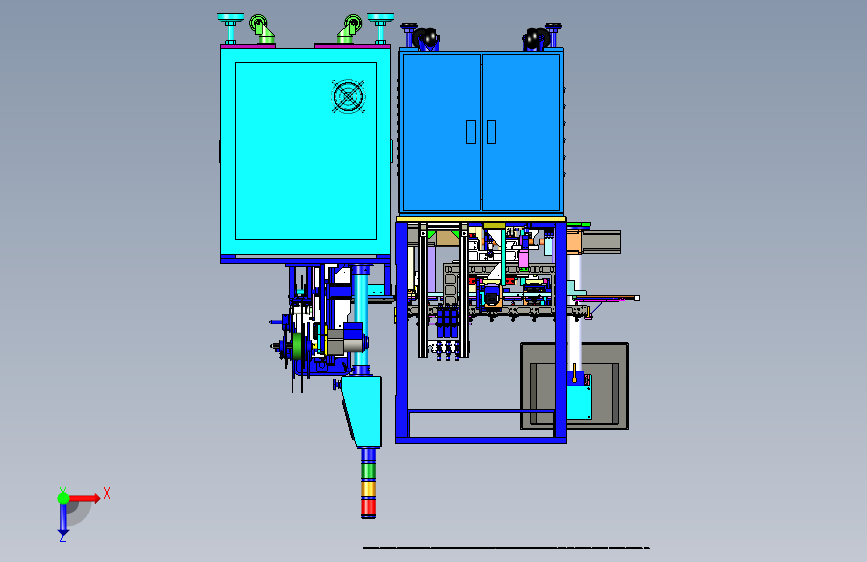Select the right green caster on the cyan cabinet
The width and height of the screenshot is (867, 562).
[350, 29]
